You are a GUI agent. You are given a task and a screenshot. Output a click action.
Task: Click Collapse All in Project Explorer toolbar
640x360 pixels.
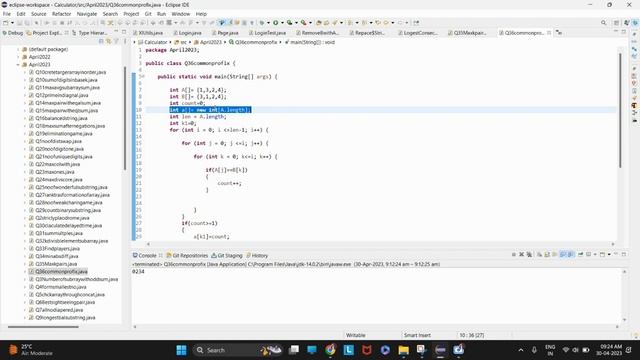(x=101, y=41)
